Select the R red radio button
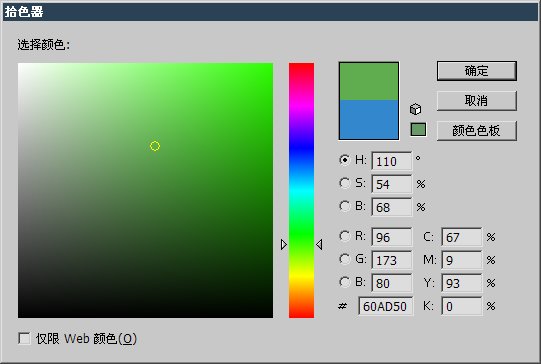Image resolution: width=541 pixels, height=364 pixels. coord(344,236)
